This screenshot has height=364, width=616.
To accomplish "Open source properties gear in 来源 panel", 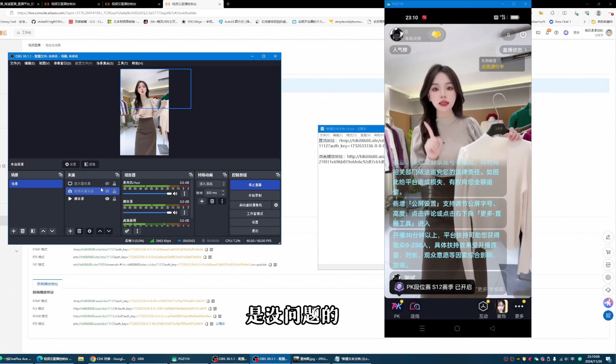I will coord(89,231).
